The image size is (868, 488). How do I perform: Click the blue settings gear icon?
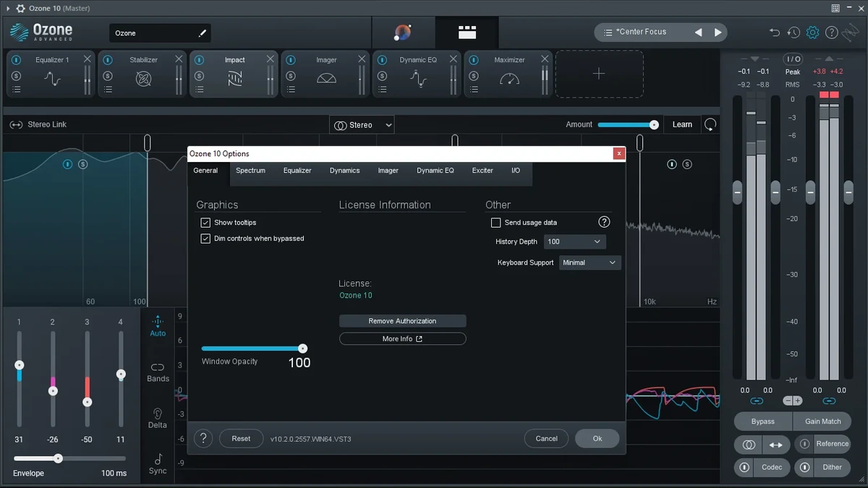pyautogui.click(x=812, y=33)
